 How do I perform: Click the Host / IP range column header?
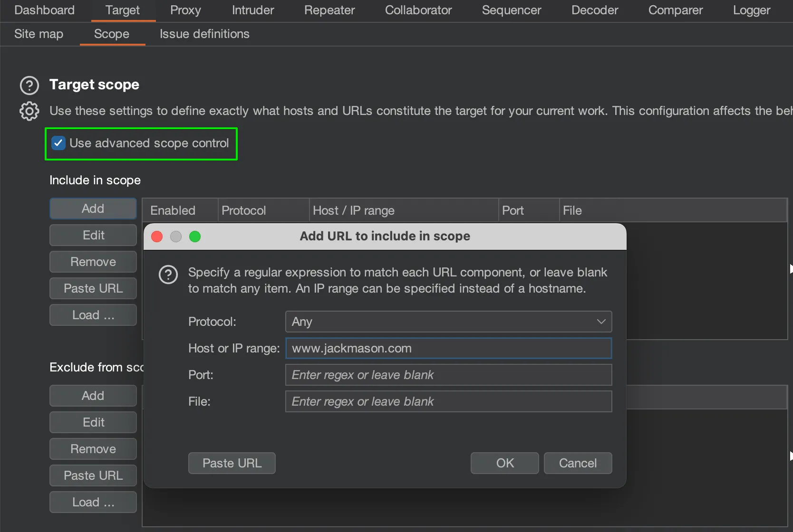point(404,210)
